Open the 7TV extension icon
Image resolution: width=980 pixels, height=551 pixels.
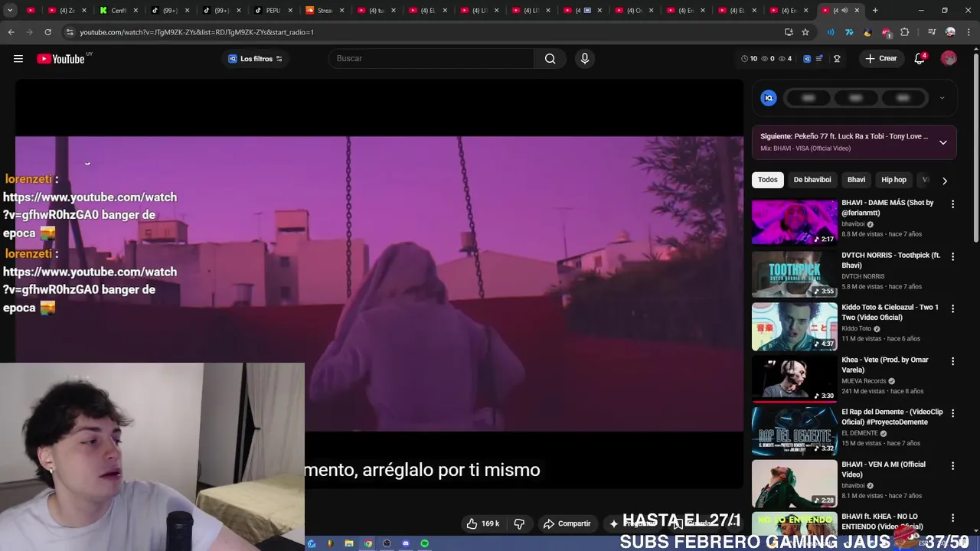849,32
